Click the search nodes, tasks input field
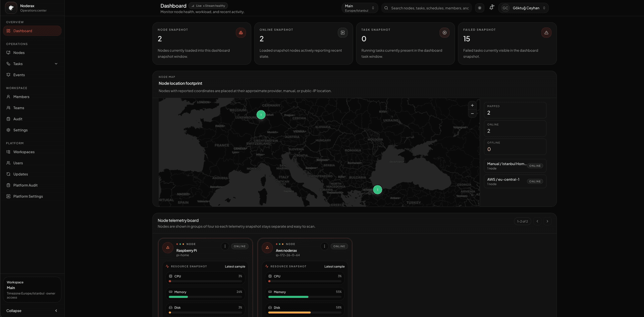Screen dimensions: 644x317 426,8
